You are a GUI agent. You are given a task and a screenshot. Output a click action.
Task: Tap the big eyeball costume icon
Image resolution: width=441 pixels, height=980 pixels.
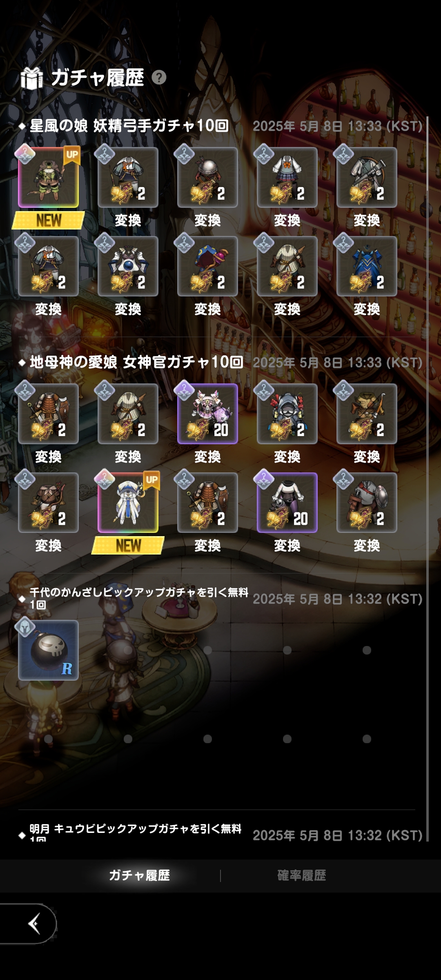tap(128, 266)
